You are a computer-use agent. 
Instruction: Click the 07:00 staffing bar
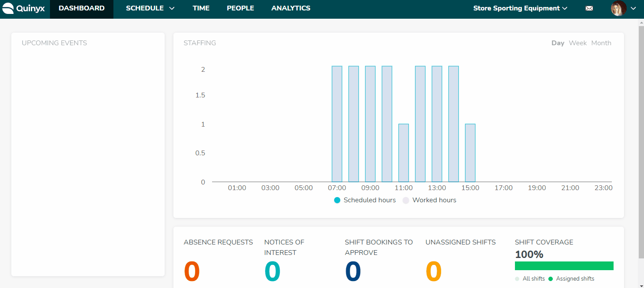pyautogui.click(x=337, y=124)
